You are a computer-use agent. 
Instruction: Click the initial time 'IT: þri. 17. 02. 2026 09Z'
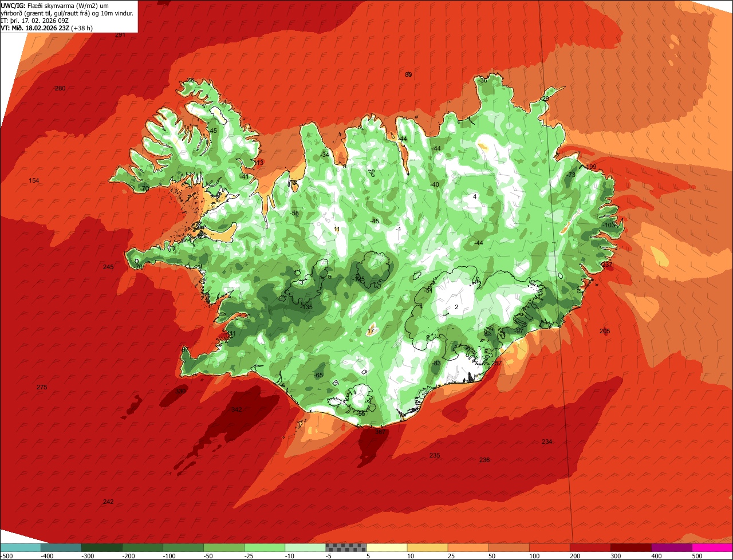(35, 21)
